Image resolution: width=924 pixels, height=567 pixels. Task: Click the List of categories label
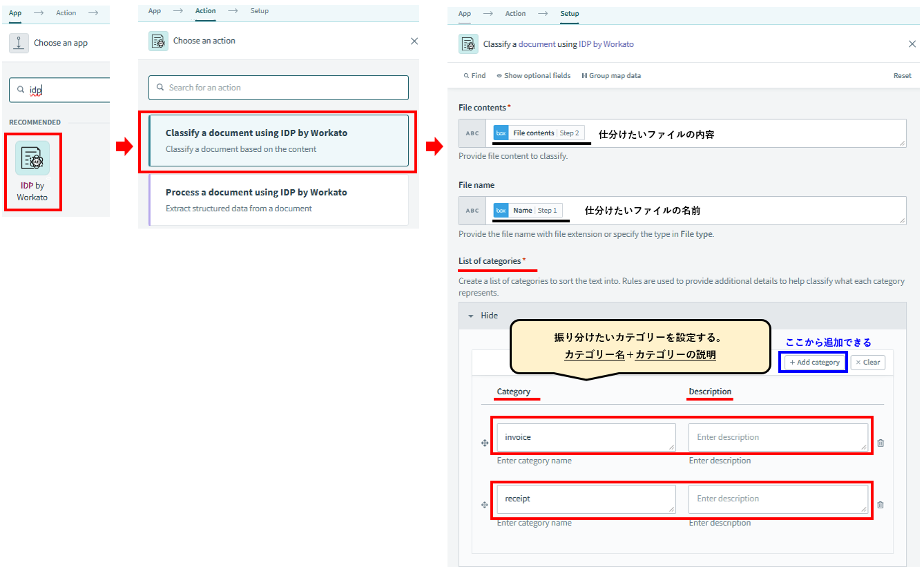click(x=490, y=261)
